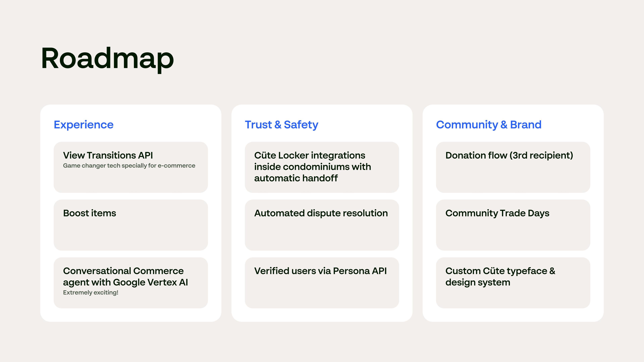Click 'Game changer tech specially for e-commerce' subtitle
Viewport: 644px width, 362px height.
click(129, 166)
